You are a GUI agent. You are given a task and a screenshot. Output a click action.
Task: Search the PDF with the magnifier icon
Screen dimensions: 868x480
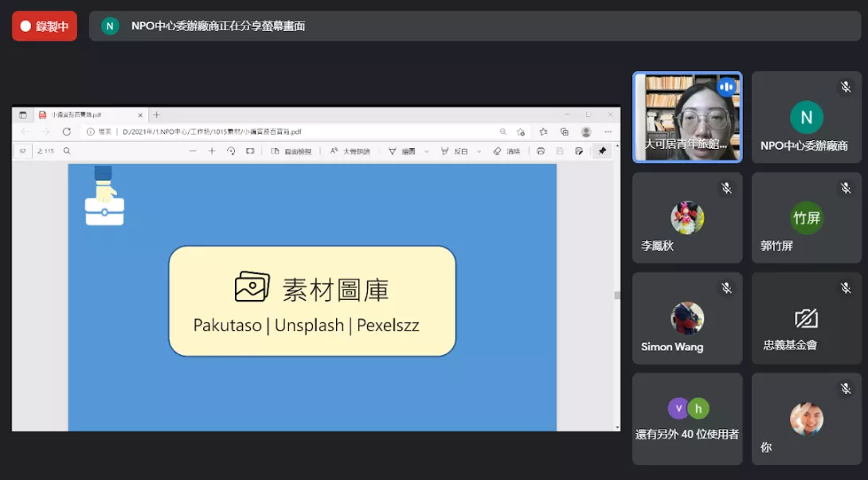pos(67,150)
